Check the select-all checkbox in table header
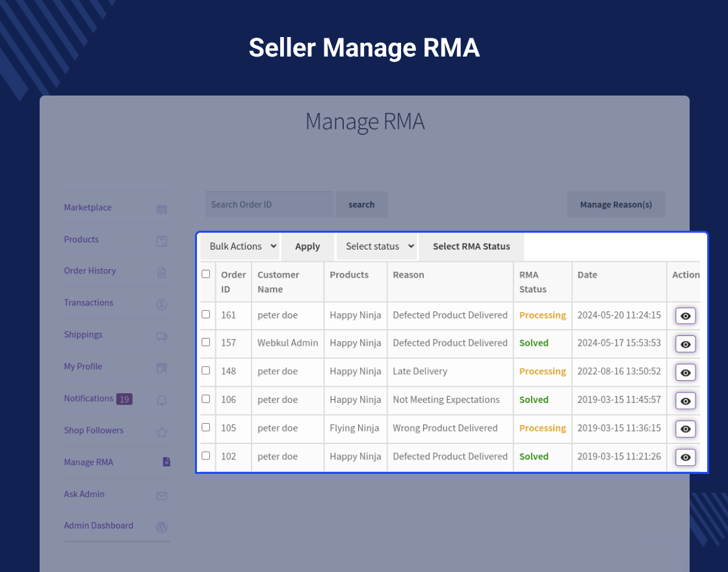 (x=206, y=274)
